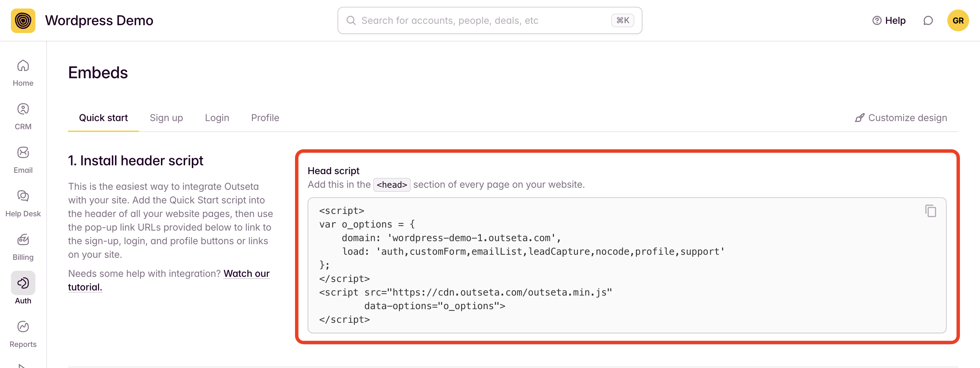
Task: Open the chat messages icon
Action: pos(928,20)
